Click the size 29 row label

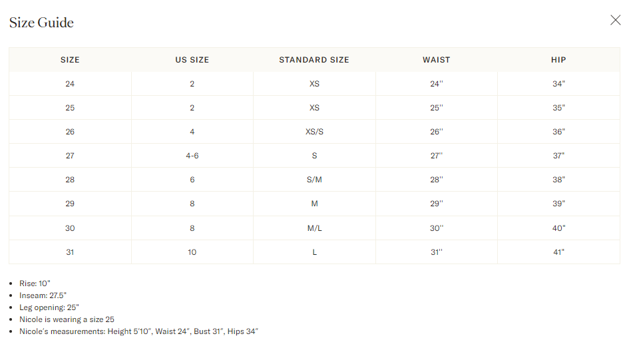tap(70, 204)
